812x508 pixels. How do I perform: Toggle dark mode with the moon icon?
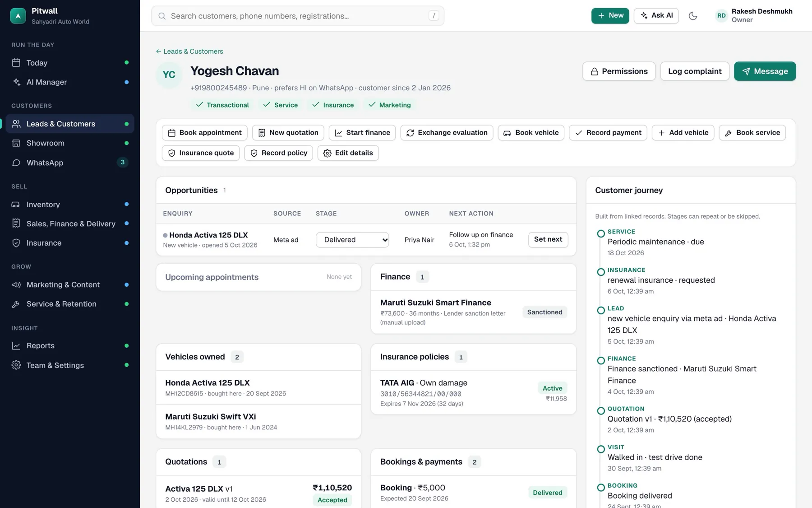693,16
